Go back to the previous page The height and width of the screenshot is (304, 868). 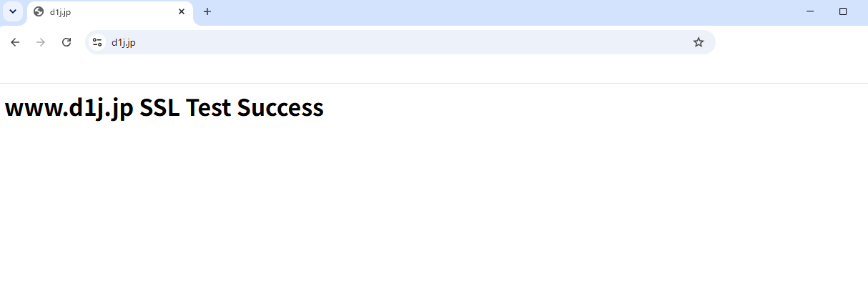tap(15, 42)
